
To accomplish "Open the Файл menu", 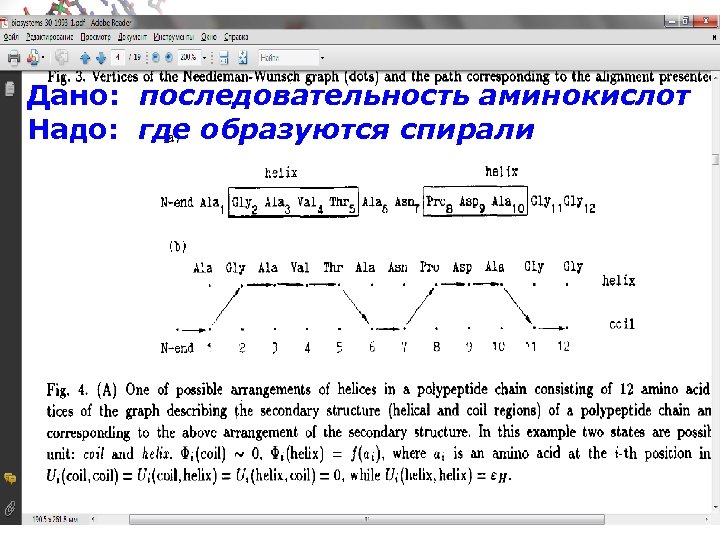I will point(11,37).
